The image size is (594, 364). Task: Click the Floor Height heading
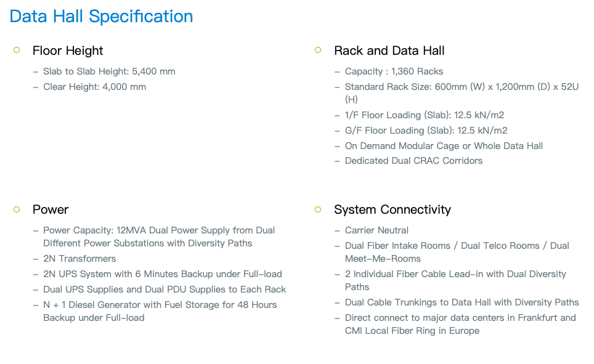[68, 51]
